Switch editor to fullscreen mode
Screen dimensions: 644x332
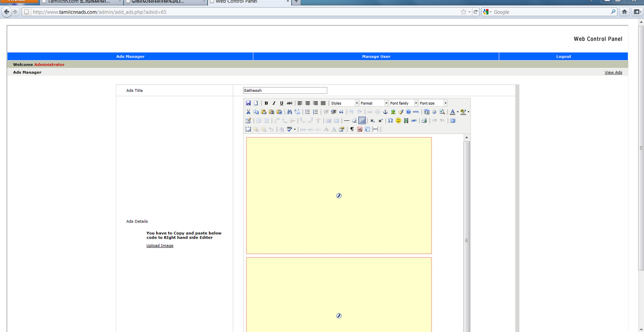tap(453, 120)
